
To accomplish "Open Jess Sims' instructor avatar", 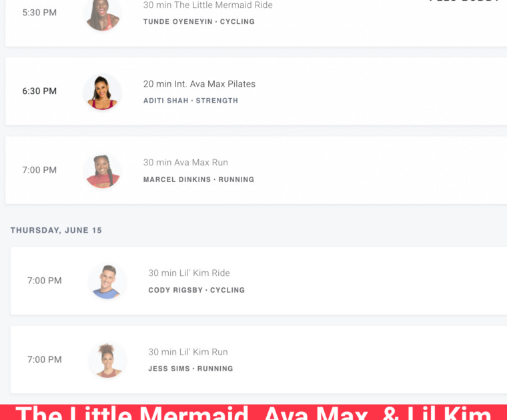I will point(107,361).
